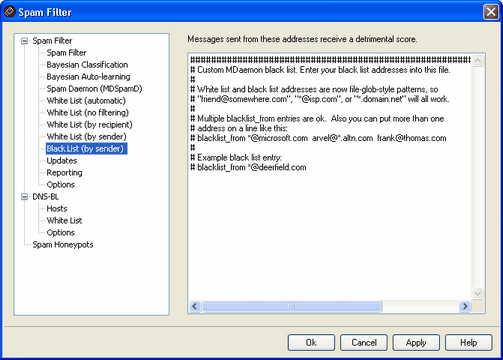
Task: Open the Updates page
Action: point(62,161)
